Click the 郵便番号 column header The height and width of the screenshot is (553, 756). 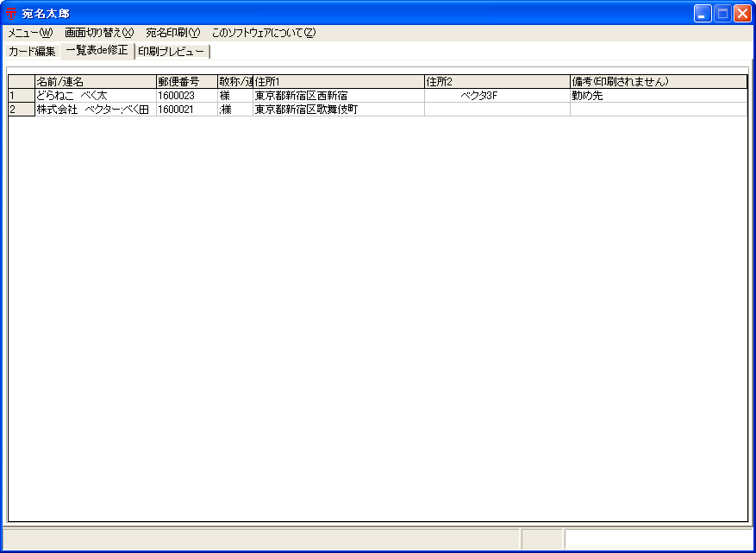(186, 82)
